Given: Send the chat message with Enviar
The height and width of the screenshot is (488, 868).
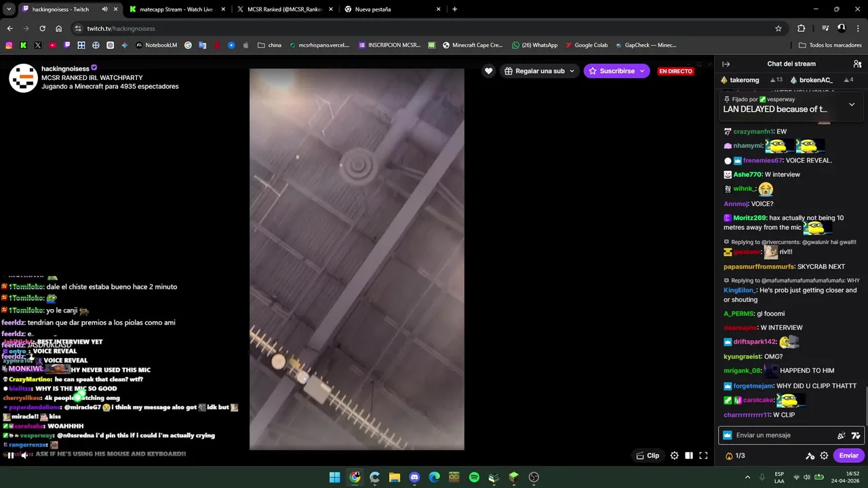Looking at the screenshot, I should click(848, 455).
